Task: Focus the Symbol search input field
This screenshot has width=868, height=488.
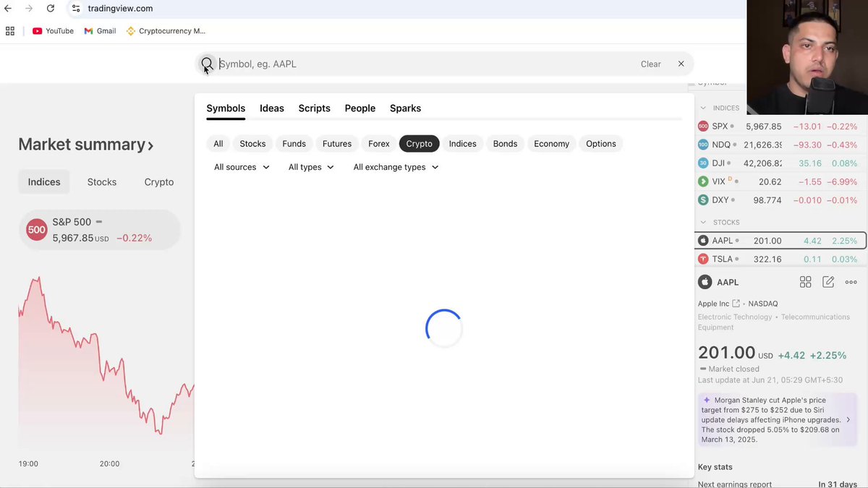Action: [427, 64]
